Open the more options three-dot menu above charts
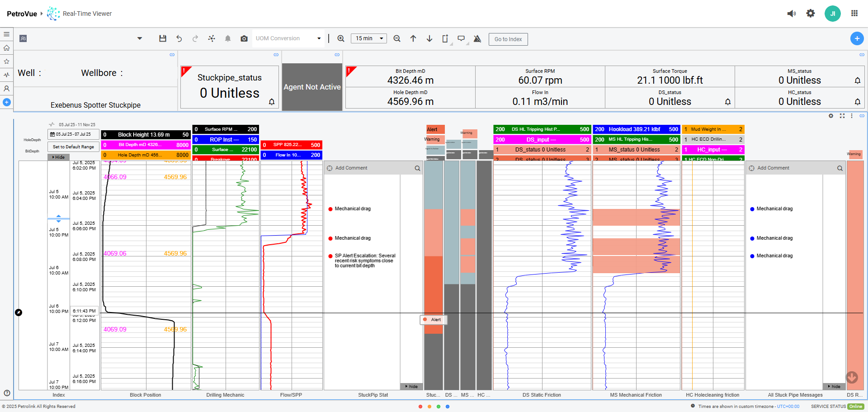 (x=852, y=116)
